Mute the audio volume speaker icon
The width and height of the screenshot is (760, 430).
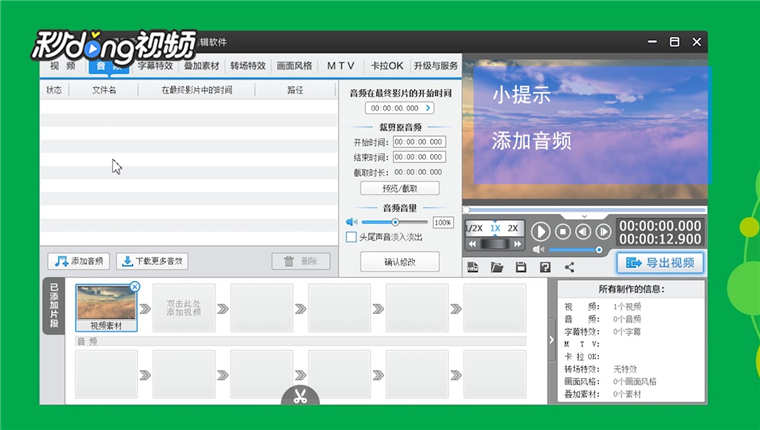(x=351, y=222)
